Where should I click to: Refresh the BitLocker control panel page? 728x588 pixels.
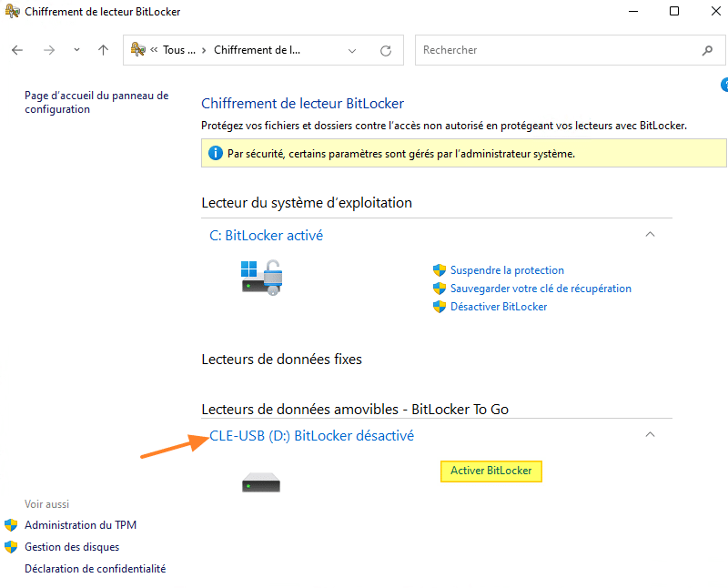point(385,51)
